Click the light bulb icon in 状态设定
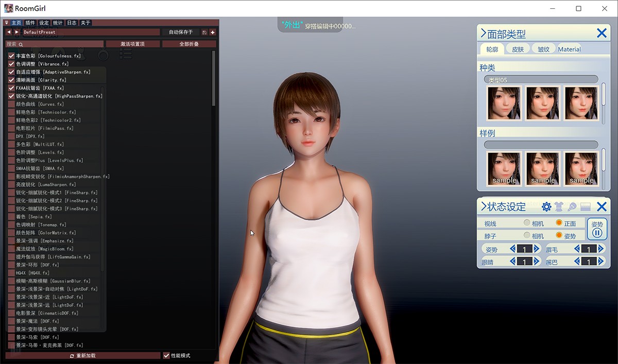 tap(572, 207)
